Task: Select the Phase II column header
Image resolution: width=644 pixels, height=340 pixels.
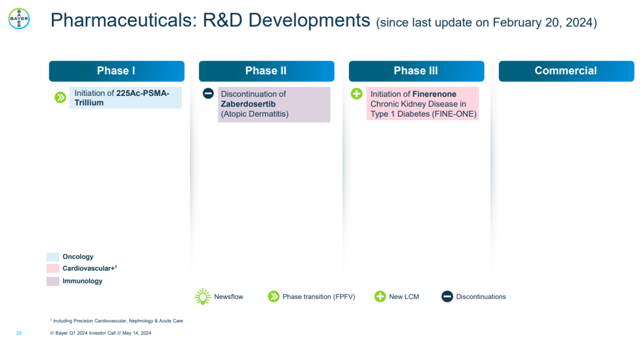Action: [x=266, y=71]
